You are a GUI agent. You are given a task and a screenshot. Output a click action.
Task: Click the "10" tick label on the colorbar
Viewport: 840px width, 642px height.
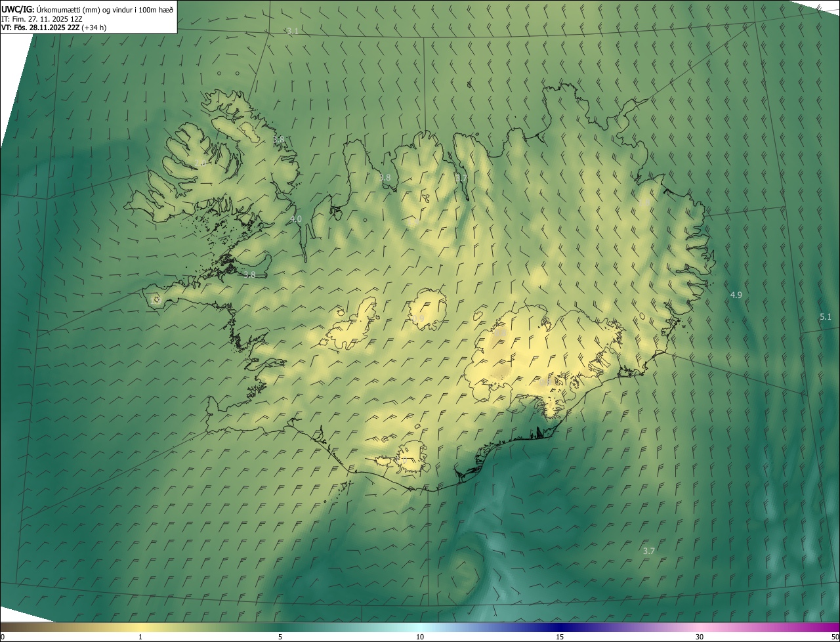pyautogui.click(x=420, y=637)
